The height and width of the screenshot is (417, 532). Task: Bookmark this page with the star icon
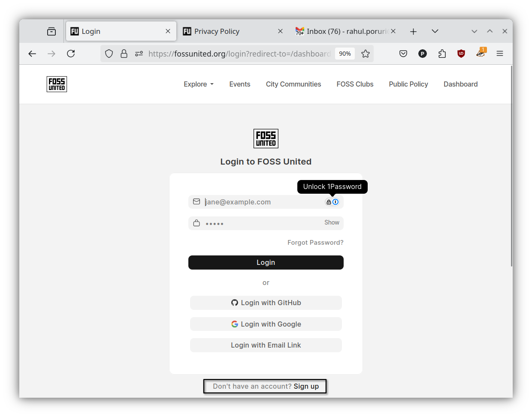tap(366, 54)
